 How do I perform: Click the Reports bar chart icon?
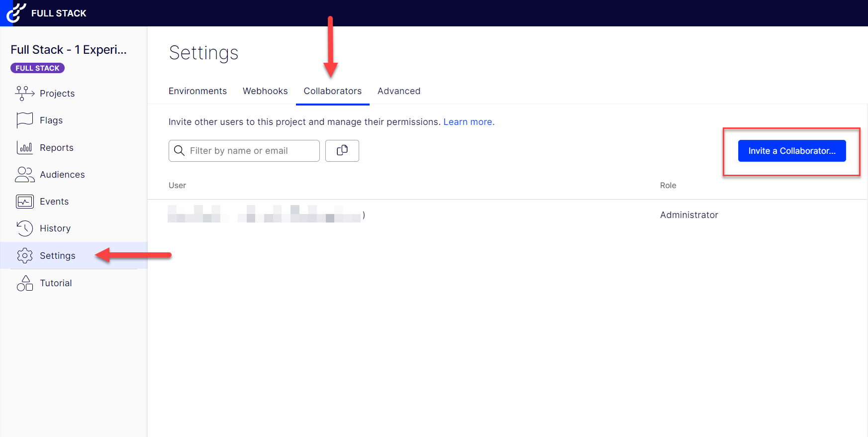pos(24,147)
